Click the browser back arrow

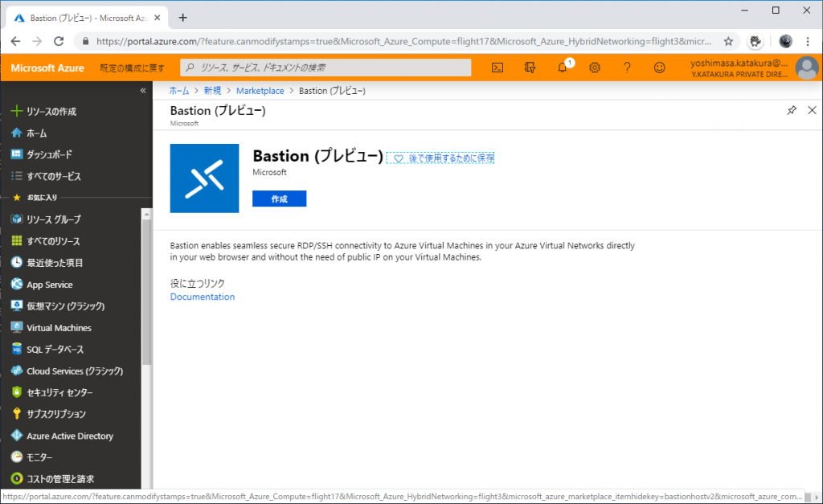[x=15, y=41]
